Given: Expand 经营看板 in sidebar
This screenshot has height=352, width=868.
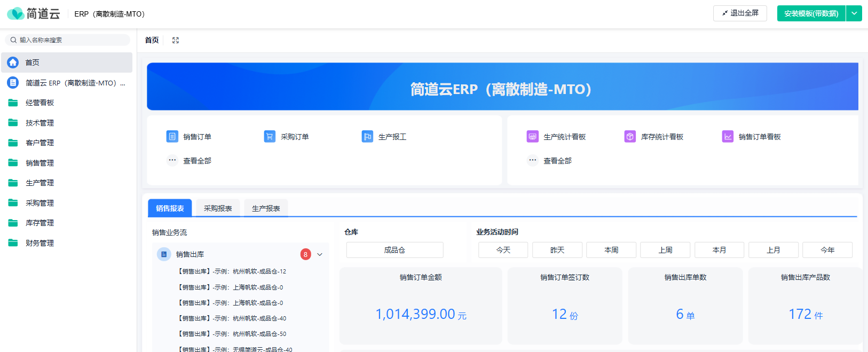Looking at the screenshot, I should tap(67, 103).
